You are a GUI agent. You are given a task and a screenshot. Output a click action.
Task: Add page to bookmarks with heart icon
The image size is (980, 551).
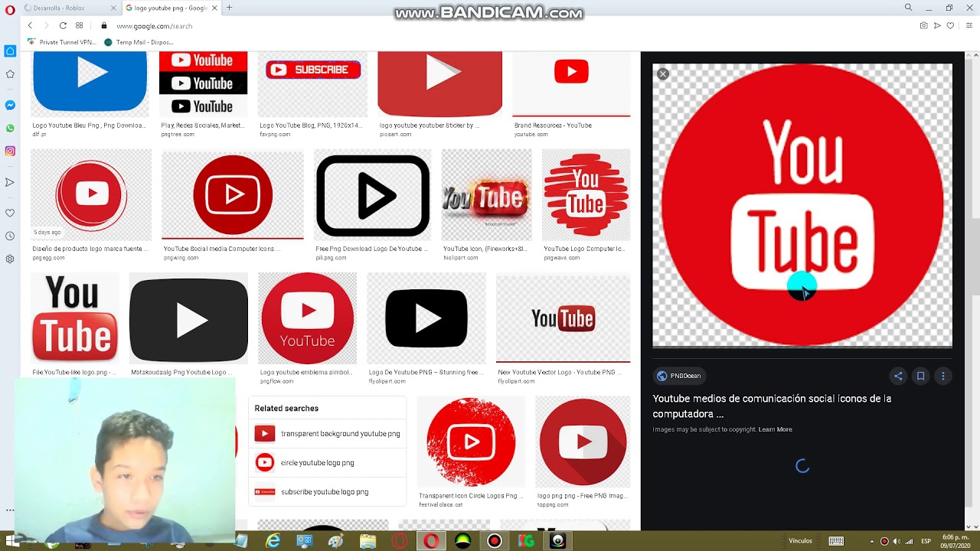point(950,25)
